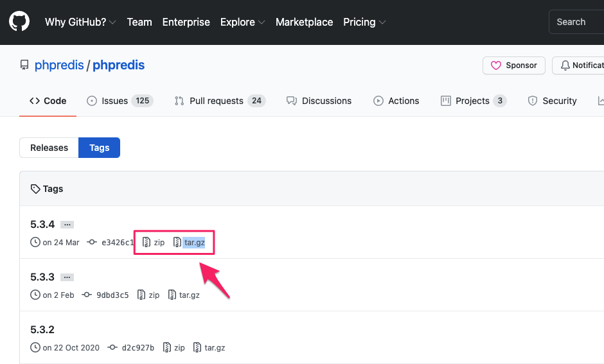The image size is (604, 364).
Task: Open the Marketplace navigation link
Action: click(305, 22)
